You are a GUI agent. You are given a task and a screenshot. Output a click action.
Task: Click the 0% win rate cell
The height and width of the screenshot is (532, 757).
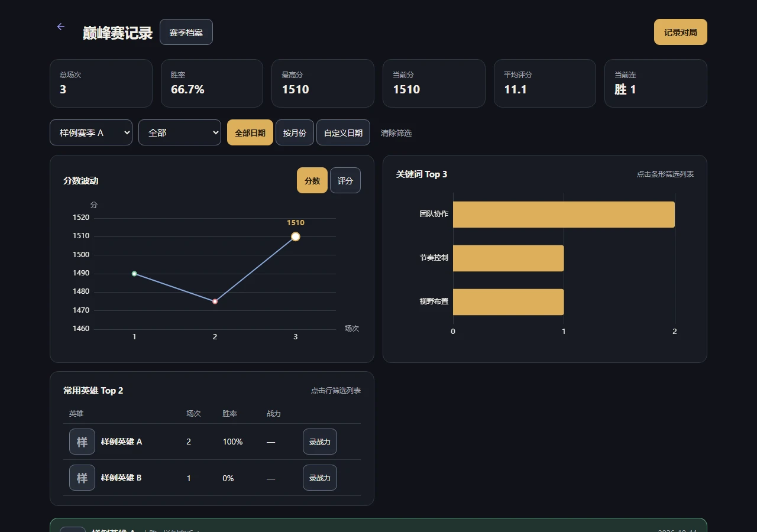pyautogui.click(x=228, y=478)
